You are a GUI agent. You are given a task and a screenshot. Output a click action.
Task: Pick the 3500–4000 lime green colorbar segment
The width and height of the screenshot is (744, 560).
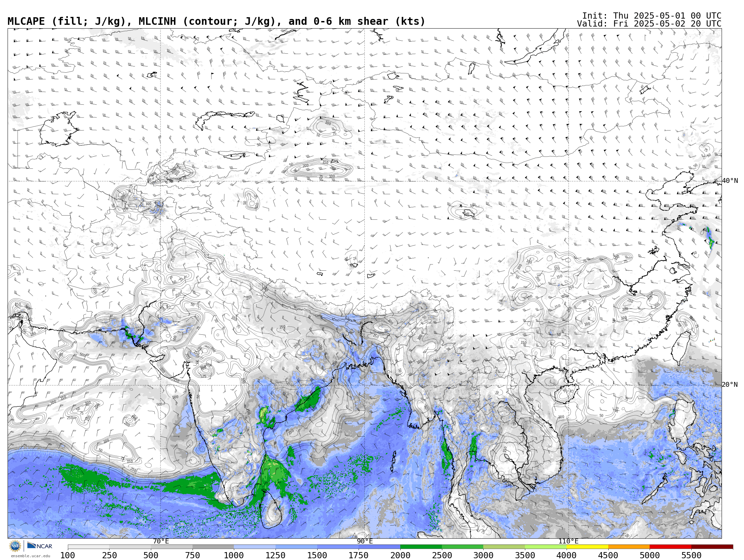coord(546,547)
